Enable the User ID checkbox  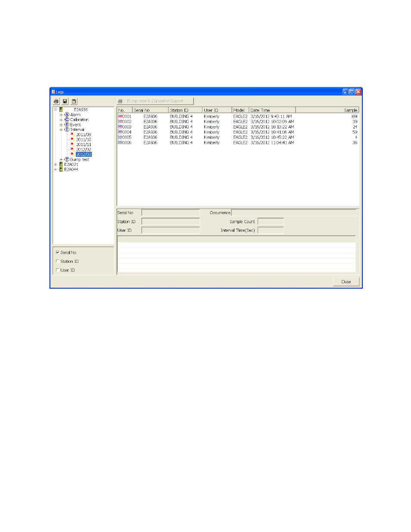(58, 270)
